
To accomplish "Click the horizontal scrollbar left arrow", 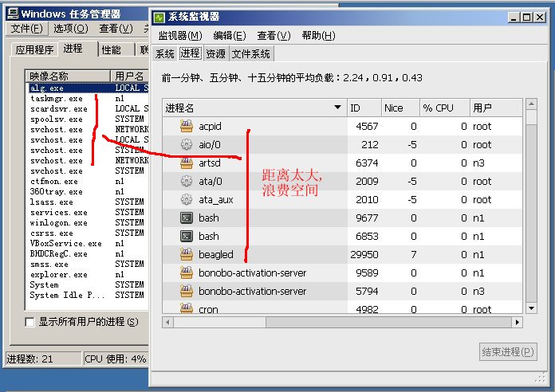I will pyautogui.click(x=167, y=323).
